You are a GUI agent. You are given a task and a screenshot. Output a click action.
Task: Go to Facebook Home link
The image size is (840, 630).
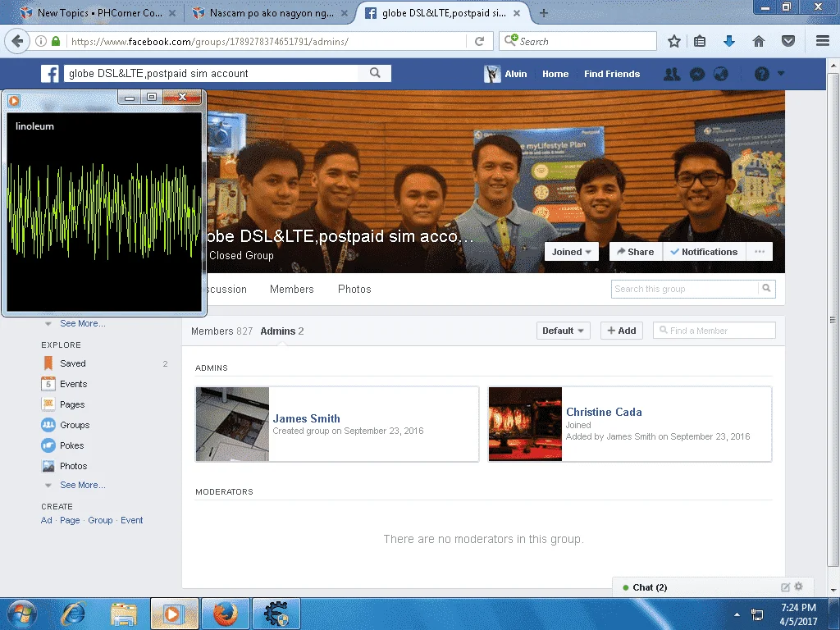[x=555, y=74]
